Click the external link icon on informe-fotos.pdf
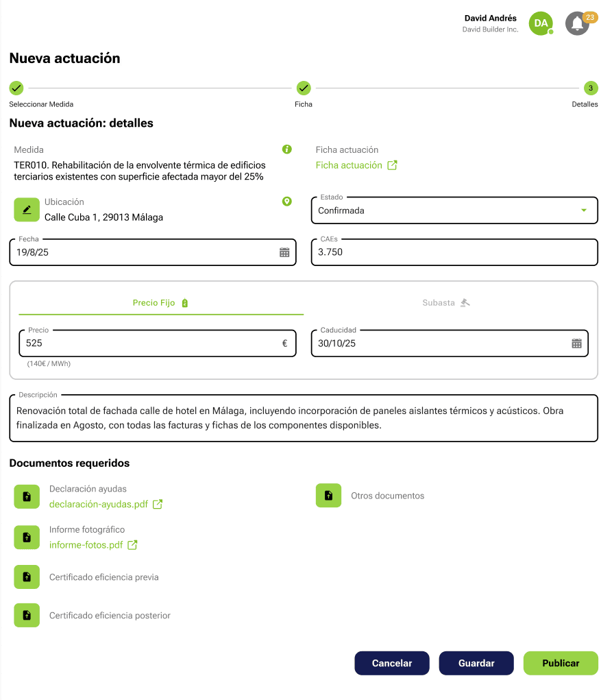Screen dimensions: 601x700 click(132, 544)
